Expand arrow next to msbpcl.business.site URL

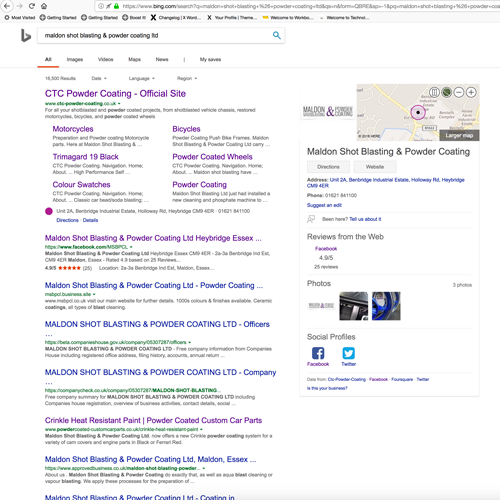click(94, 294)
